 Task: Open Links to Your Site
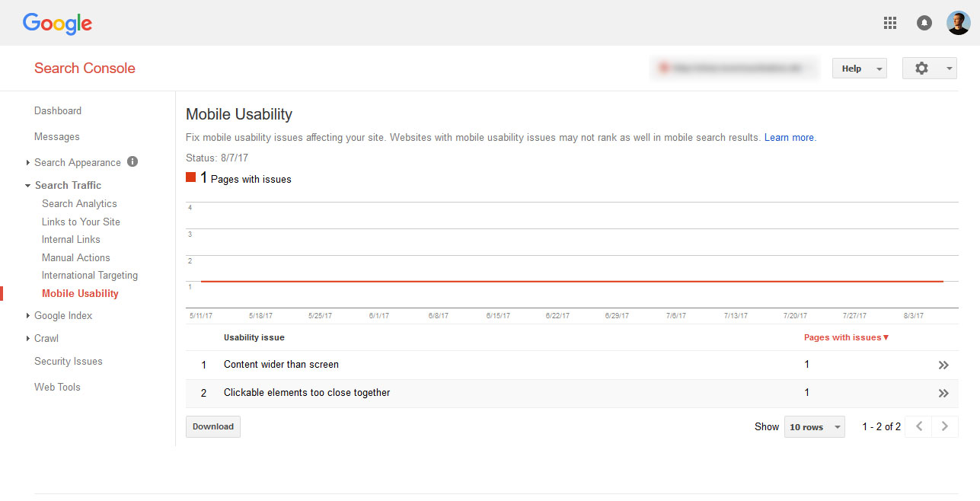(81, 222)
